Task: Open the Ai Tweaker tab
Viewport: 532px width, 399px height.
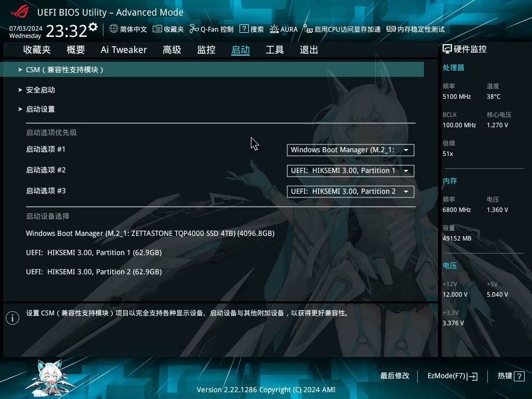Action: [124, 50]
